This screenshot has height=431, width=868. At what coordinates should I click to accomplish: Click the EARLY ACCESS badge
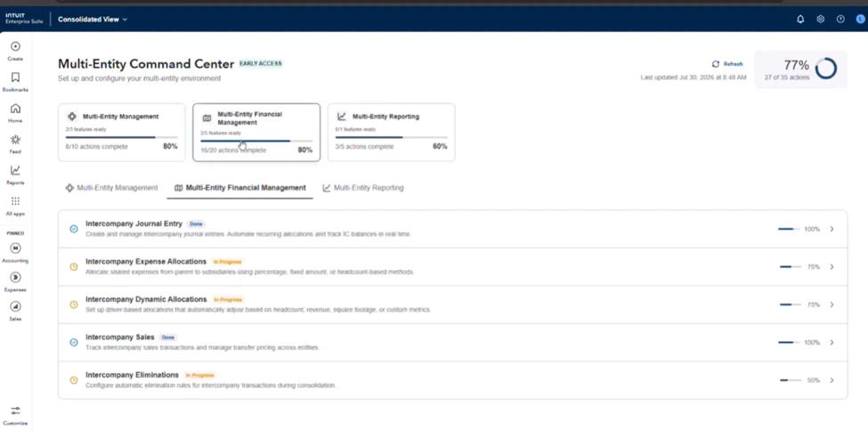pyautogui.click(x=261, y=64)
